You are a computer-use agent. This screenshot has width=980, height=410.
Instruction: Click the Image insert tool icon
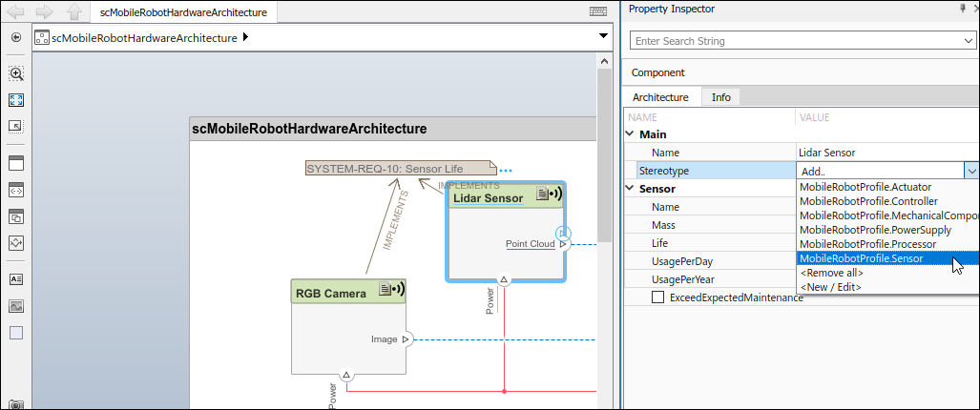point(16,306)
